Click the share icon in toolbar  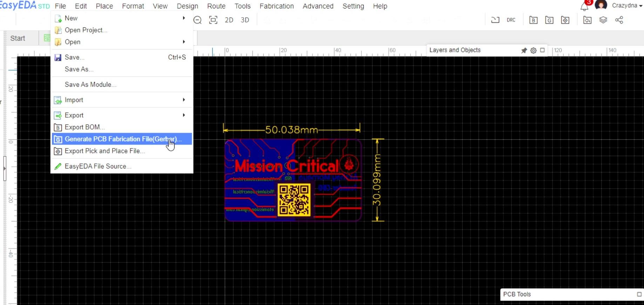[619, 20]
